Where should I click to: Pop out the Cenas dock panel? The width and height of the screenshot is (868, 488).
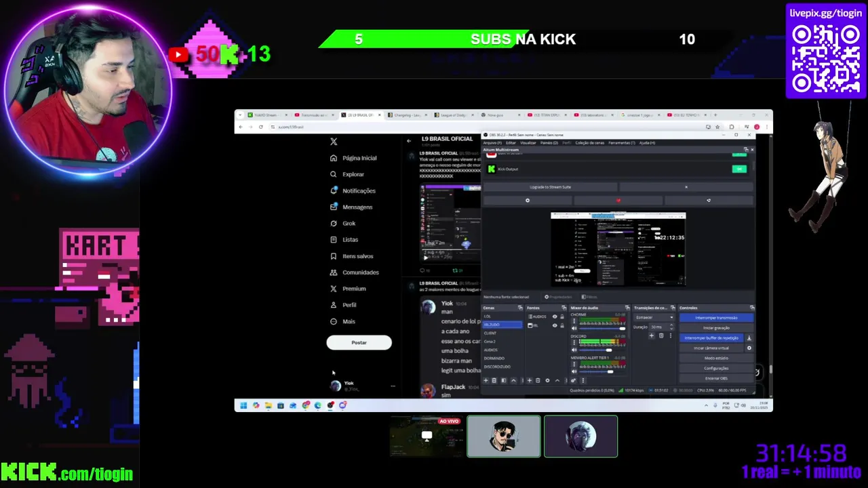520,308
